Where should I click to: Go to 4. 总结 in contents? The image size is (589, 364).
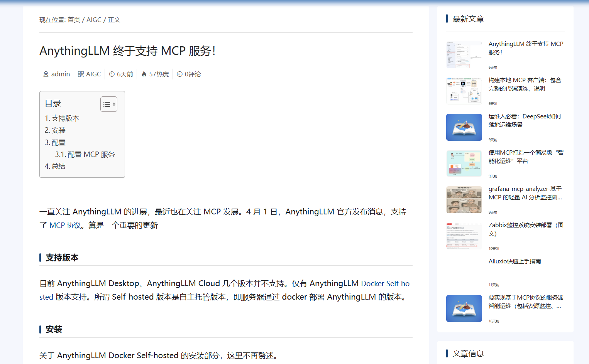click(x=55, y=167)
